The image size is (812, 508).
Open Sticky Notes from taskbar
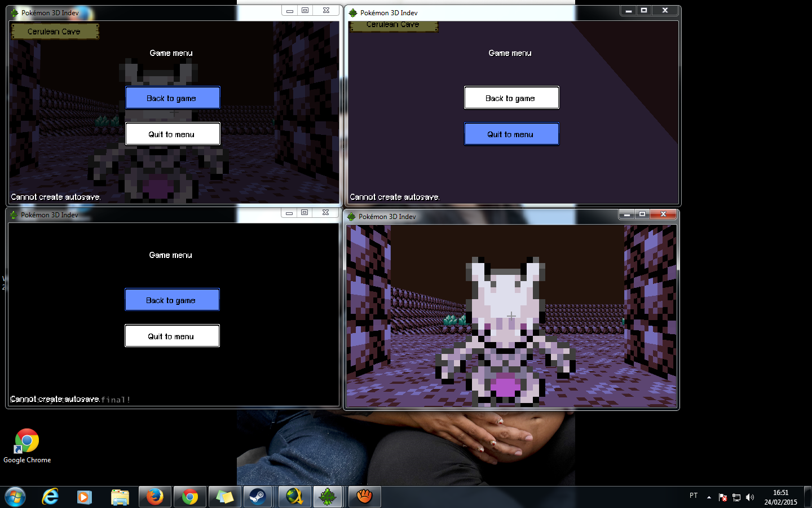(x=224, y=497)
